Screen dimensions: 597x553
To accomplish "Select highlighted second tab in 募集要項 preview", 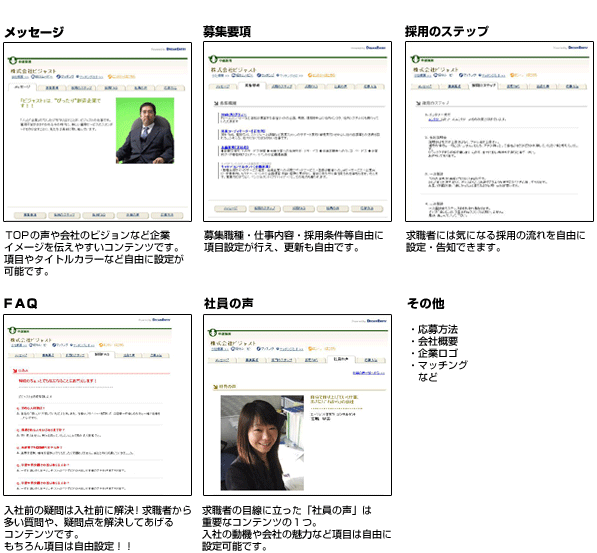I will (x=252, y=86).
